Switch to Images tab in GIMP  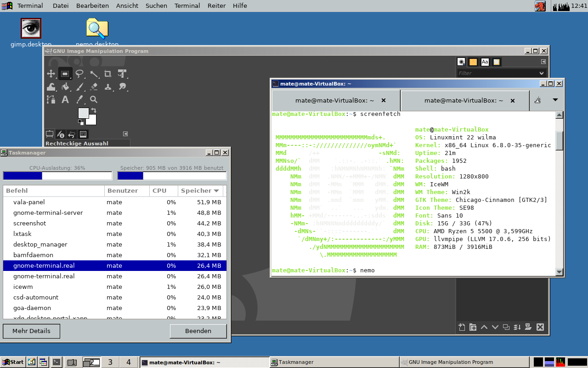point(83,134)
